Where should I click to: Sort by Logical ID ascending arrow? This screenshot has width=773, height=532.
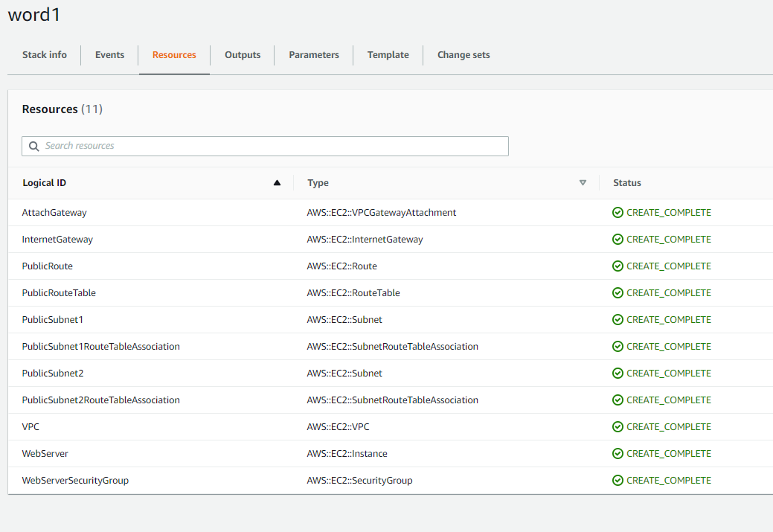277,183
